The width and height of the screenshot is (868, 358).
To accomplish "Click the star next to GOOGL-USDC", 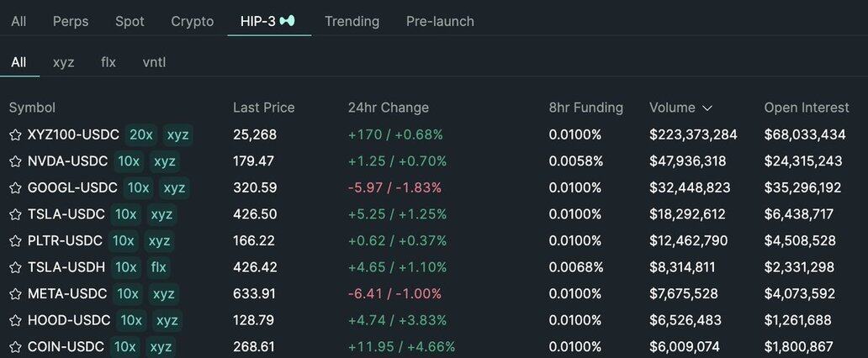I will click(x=15, y=188).
